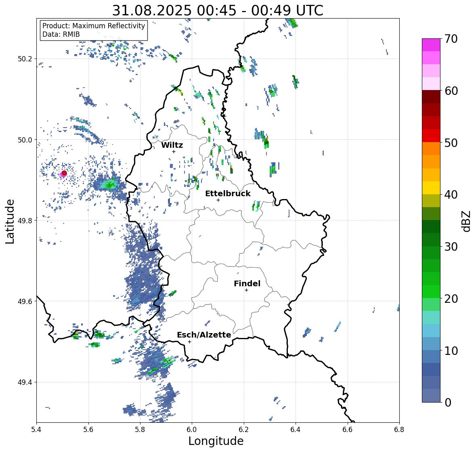Viewport: 476px width, 451px height.
Task: Click the 60 colorbar tick label
Action: coord(451,91)
